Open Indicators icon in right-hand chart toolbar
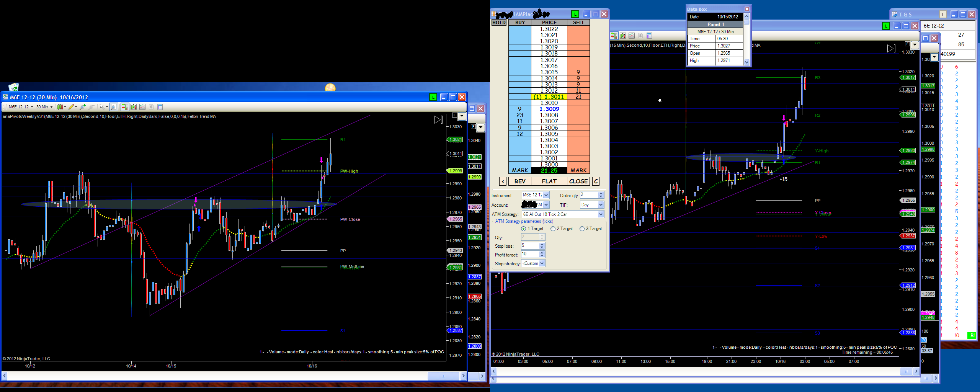 632,36
